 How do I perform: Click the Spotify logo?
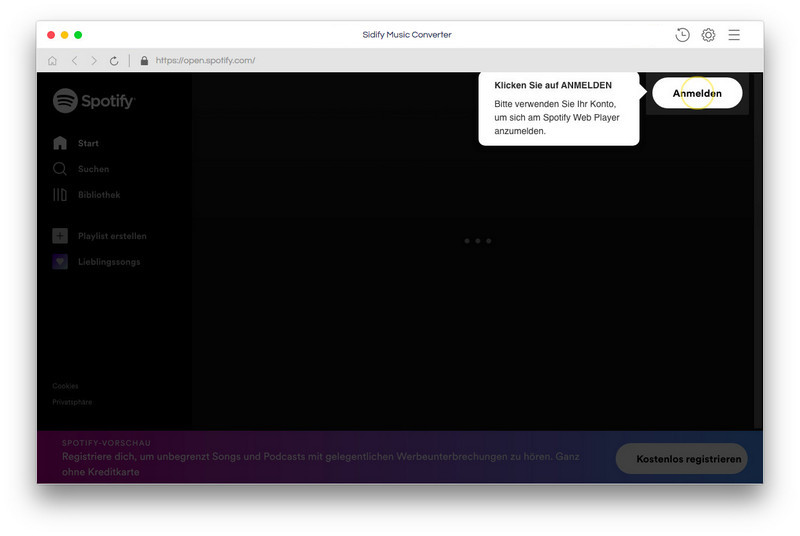coord(94,100)
